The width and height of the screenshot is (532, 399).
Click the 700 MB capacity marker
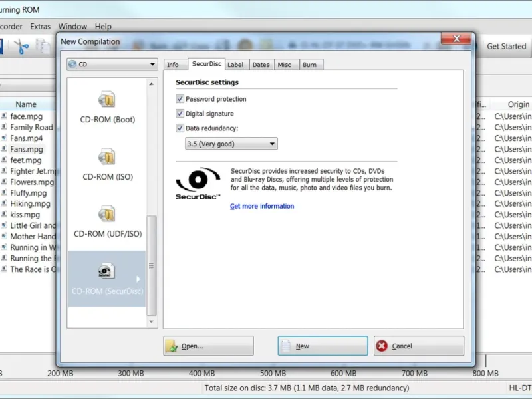[414, 373]
